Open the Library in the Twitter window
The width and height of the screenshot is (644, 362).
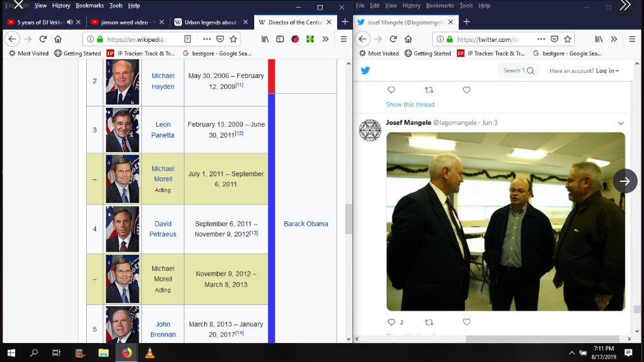(599, 39)
